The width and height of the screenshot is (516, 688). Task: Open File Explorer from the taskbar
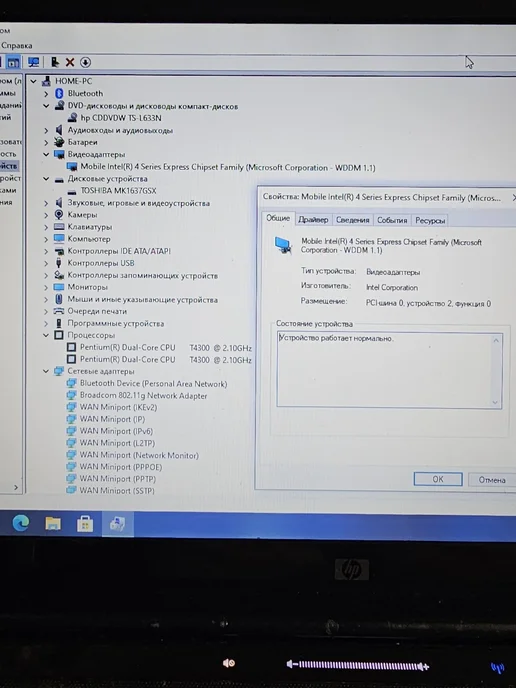tap(53, 523)
